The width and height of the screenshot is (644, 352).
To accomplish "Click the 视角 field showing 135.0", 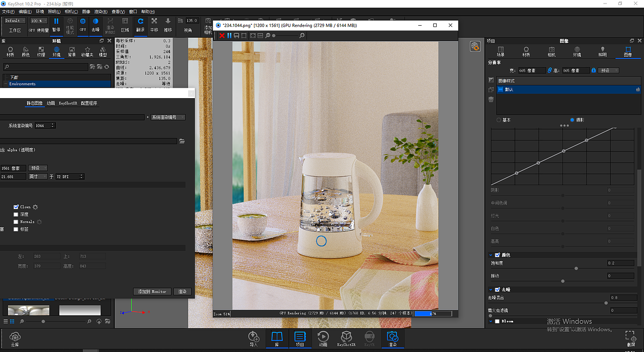I will 191,21.
